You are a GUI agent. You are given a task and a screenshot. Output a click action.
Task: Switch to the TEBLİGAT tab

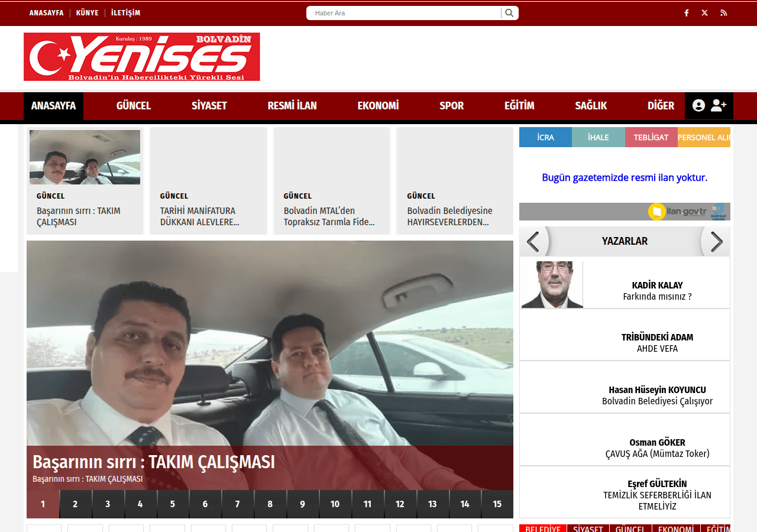(651, 137)
